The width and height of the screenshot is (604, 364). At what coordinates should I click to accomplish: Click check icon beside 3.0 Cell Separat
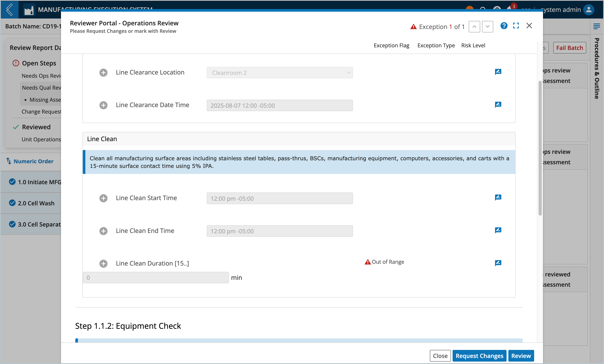click(12, 224)
